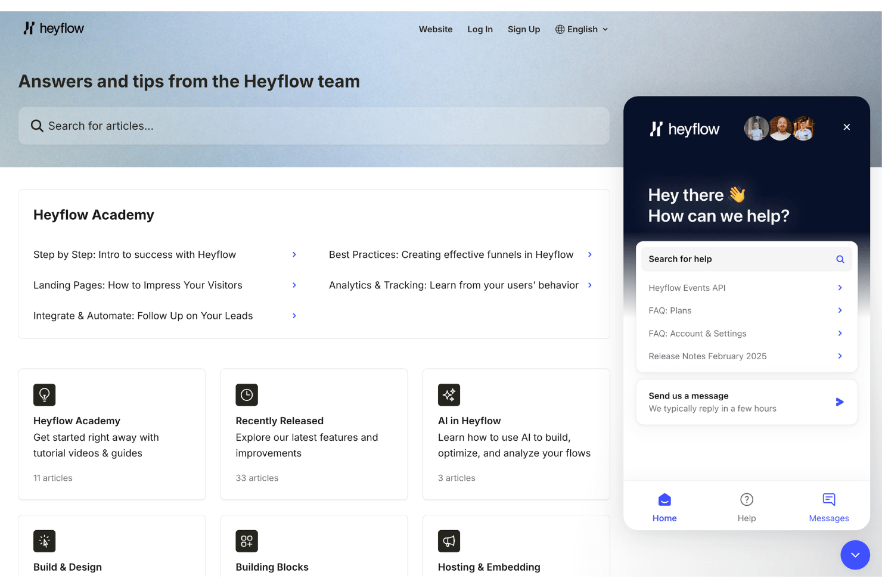The width and height of the screenshot is (882, 588).
Task: Click the send arrow icon in Send us a message
Action: coord(840,402)
